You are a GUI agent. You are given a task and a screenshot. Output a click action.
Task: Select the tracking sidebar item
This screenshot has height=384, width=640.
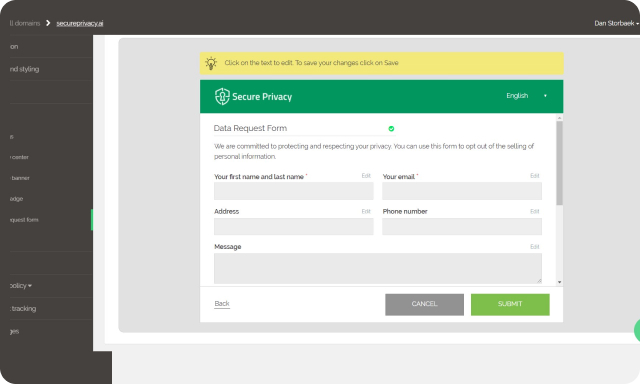point(23,309)
